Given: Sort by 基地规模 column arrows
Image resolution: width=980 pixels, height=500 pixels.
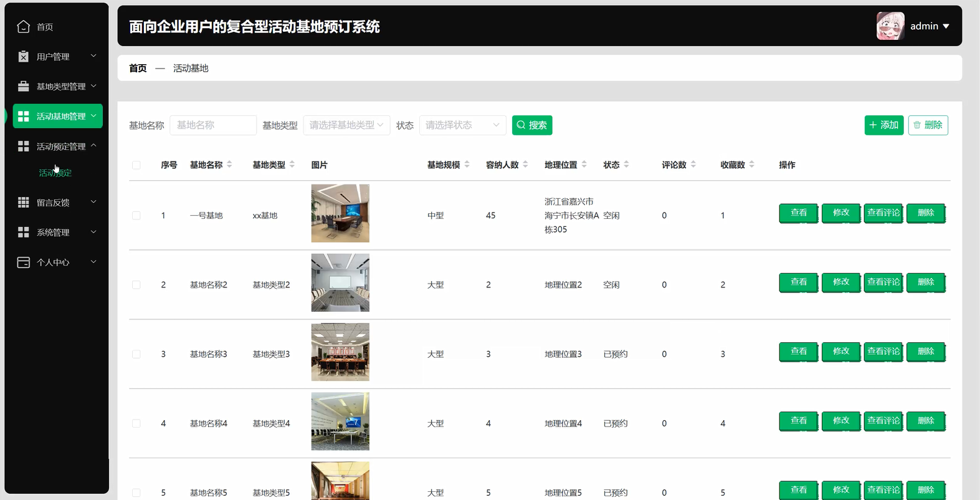Looking at the screenshot, I should (x=467, y=165).
